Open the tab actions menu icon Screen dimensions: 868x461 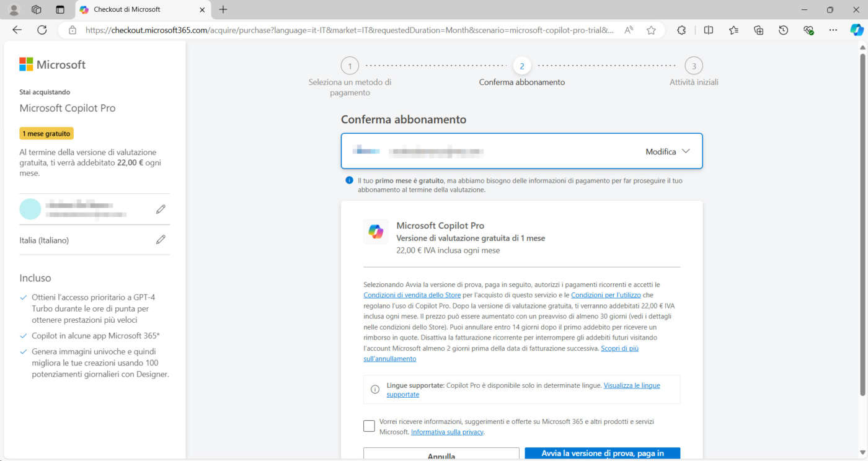click(60, 9)
